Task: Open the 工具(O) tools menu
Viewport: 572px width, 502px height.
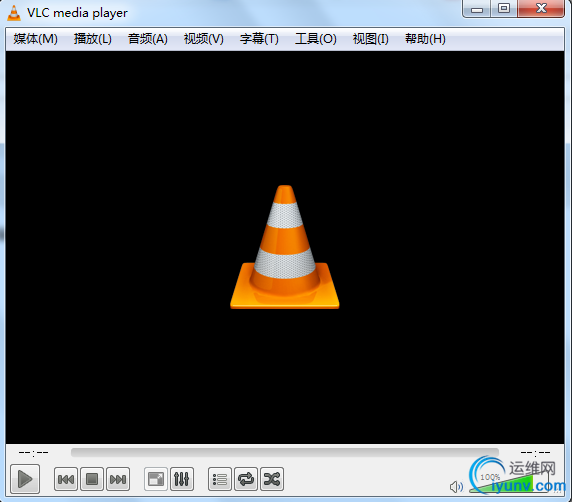Action: click(x=316, y=39)
